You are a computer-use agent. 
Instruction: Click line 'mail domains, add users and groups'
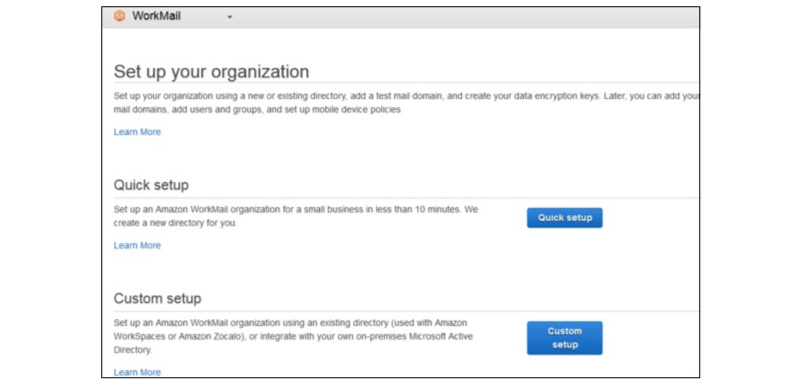pyautogui.click(x=257, y=110)
